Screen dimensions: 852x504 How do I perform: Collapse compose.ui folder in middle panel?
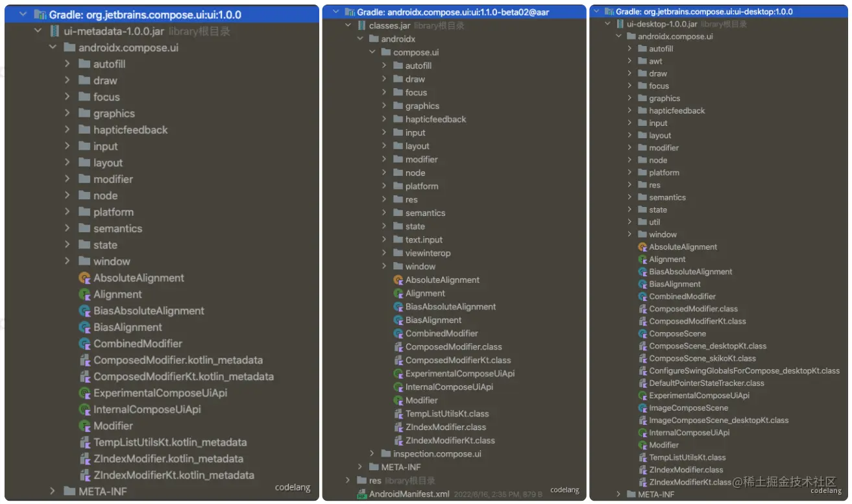(372, 53)
